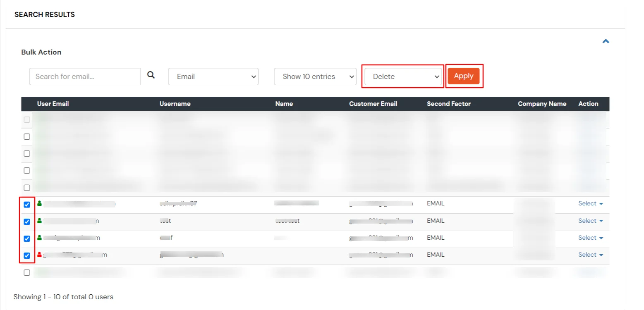This screenshot has width=644, height=310.
Task: Expand the Select dropdown on the first EMAIL row
Action: pos(590,203)
